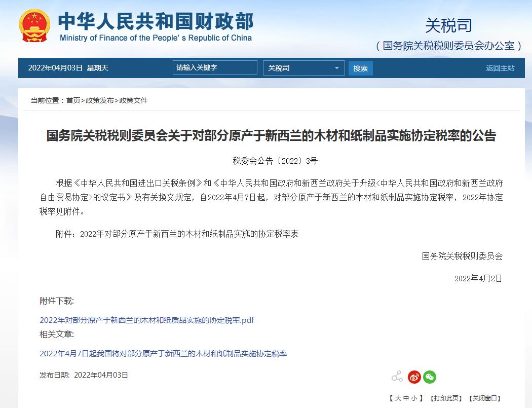The height and width of the screenshot is (408, 532).
Task: Set font size to 大
Action: pos(398,398)
